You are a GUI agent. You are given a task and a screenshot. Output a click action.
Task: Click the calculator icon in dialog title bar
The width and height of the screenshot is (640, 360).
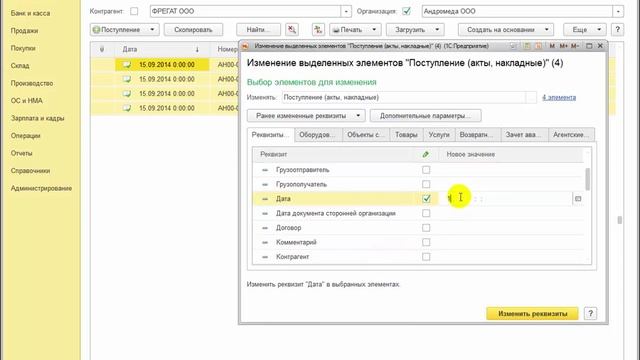click(527, 46)
